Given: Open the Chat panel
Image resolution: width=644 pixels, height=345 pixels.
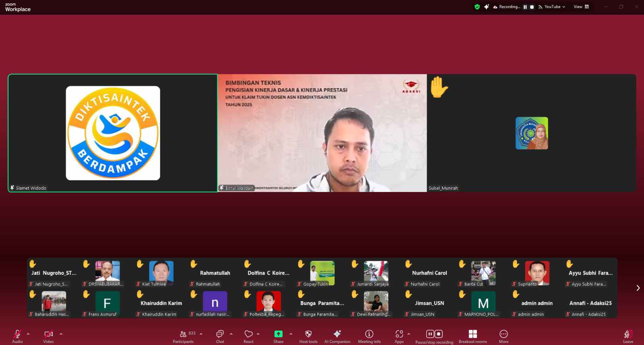Looking at the screenshot, I should 220,336.
